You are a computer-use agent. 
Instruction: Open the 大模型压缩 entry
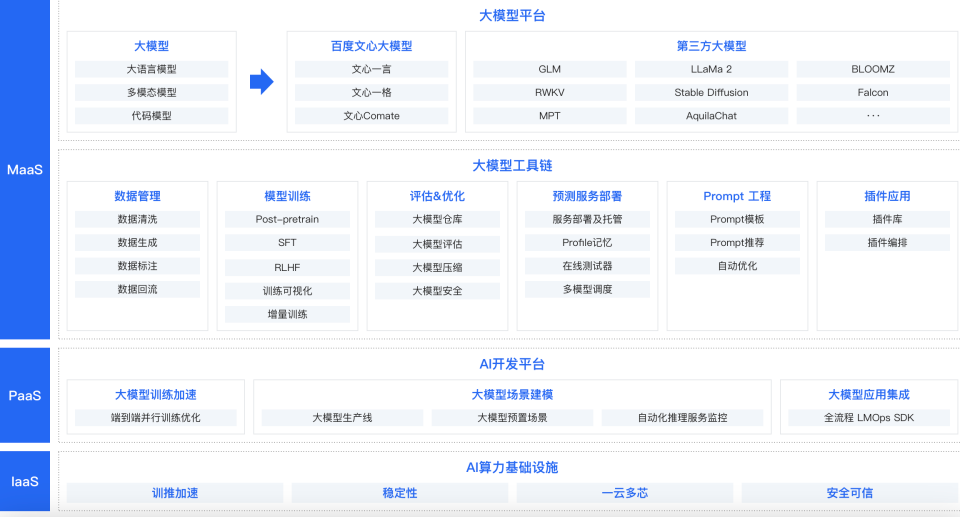437,268
